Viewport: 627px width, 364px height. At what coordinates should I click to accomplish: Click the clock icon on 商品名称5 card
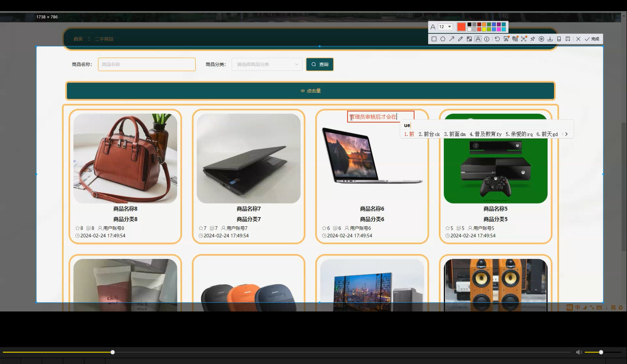448,236
